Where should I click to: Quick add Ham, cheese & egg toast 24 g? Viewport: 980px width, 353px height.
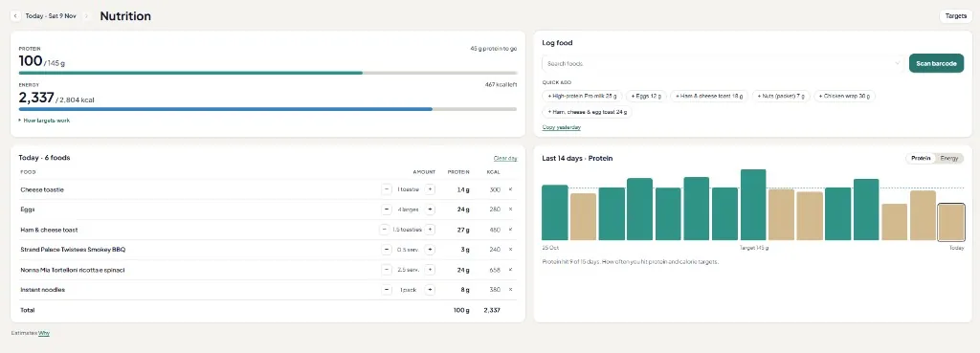pyautogui.click(x=587, y=113)
